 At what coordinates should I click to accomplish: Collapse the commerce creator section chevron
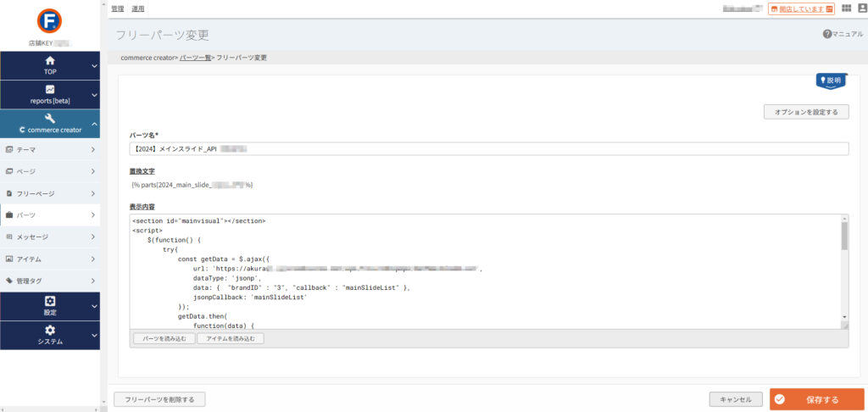click(94, 125)
